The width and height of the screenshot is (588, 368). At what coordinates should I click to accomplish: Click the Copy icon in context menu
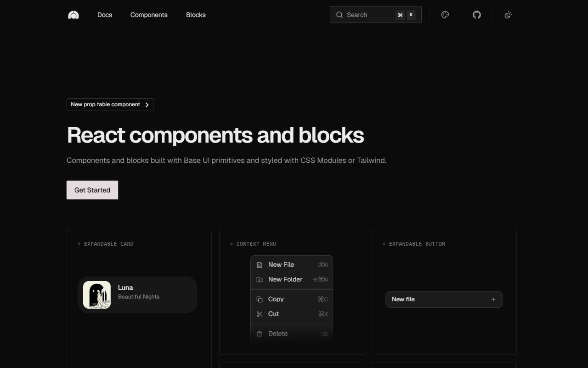(260, 299)
